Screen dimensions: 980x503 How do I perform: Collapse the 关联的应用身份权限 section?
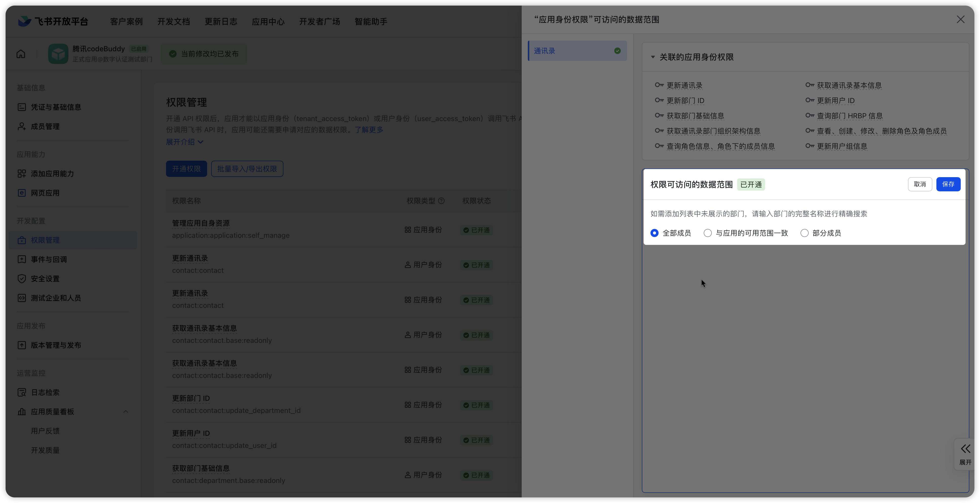click(x=653, y=57)
